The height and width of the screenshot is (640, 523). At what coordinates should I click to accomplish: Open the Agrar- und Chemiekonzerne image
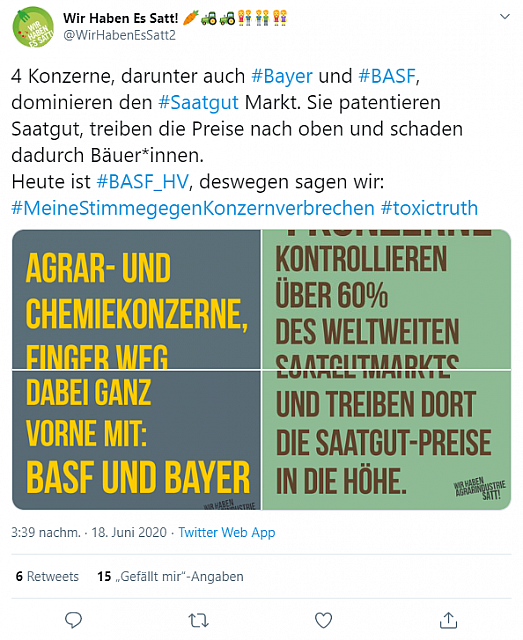coord(136,300)
